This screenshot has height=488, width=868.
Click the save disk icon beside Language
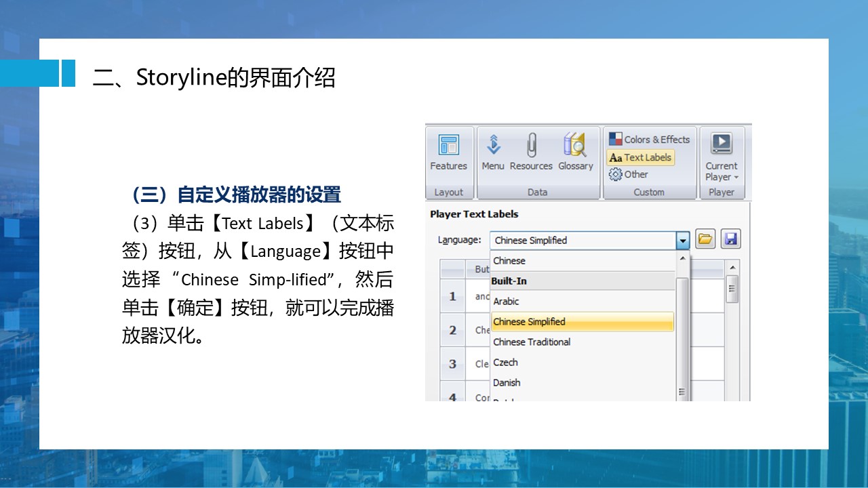tap(730, 239)
